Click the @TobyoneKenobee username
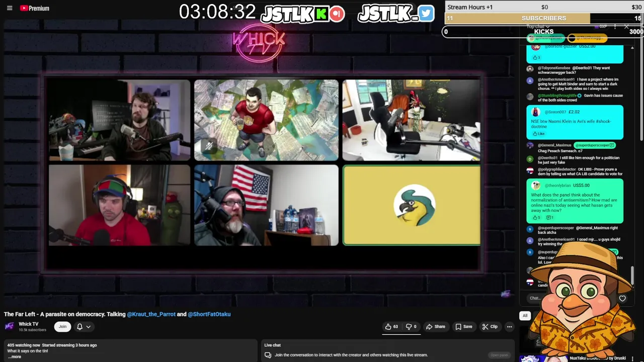This screenshot has height=362, width=644. pyautogui.click(x=554, y=68)
